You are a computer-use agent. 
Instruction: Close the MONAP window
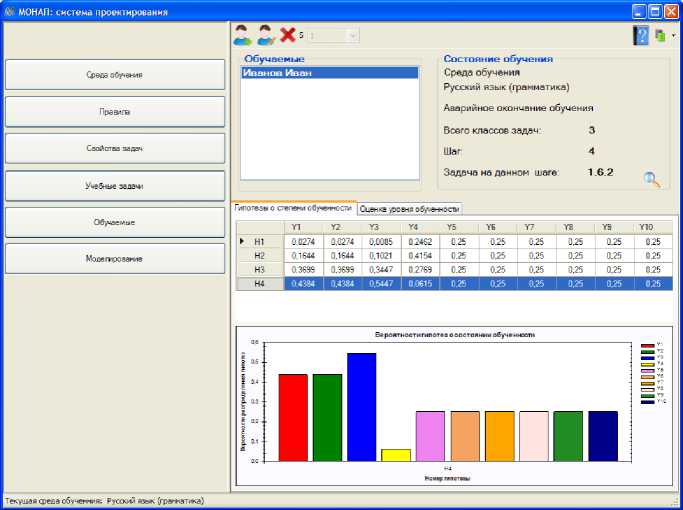[671, 12]
